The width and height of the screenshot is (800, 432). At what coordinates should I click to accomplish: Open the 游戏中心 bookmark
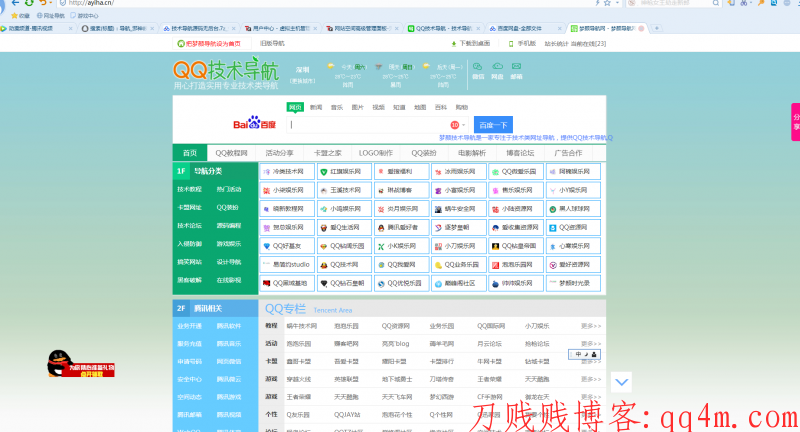84,15
